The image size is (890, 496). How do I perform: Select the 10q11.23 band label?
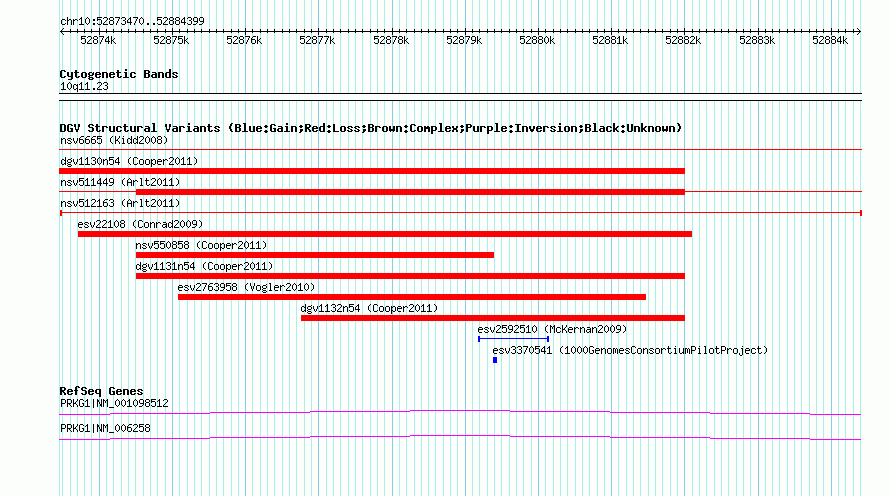point(84,86)
